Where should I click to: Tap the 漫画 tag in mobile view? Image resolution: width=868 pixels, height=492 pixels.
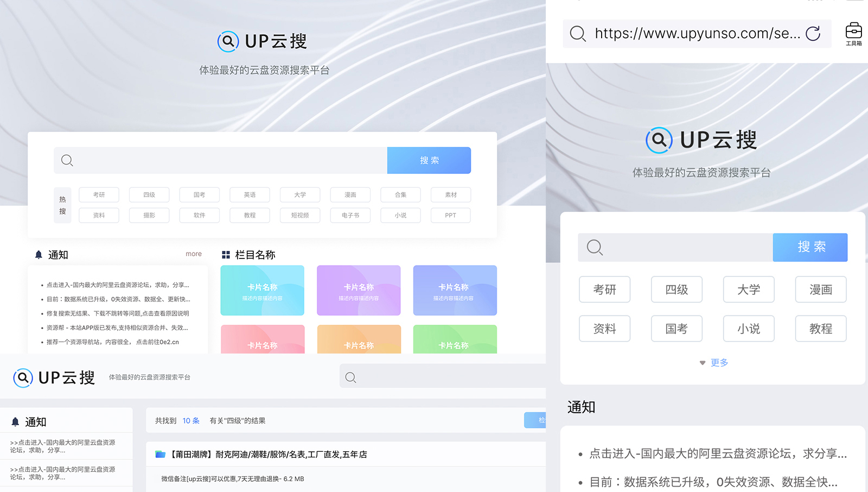[821, 289]
